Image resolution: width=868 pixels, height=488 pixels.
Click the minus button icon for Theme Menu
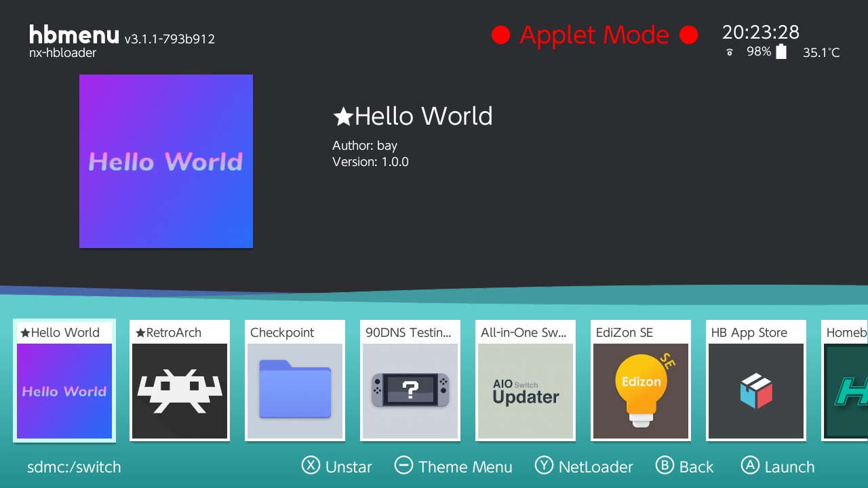(x=403, y=465)
